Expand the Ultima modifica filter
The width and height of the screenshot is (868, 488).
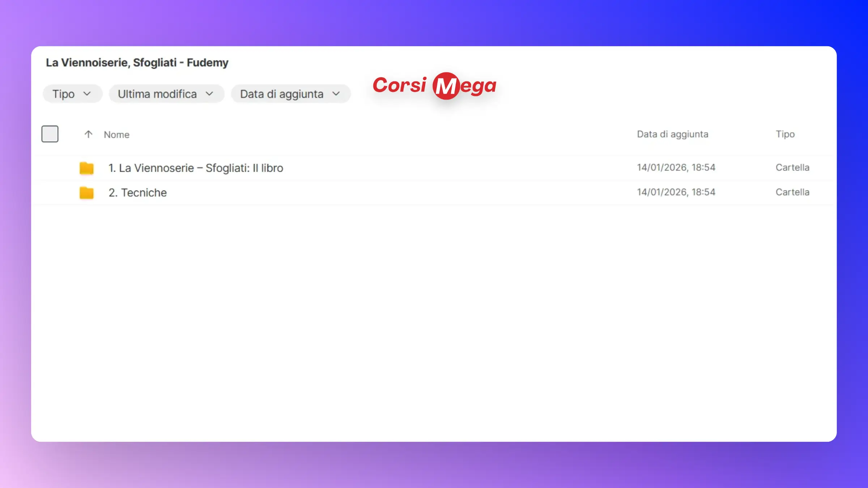[157, 94]
